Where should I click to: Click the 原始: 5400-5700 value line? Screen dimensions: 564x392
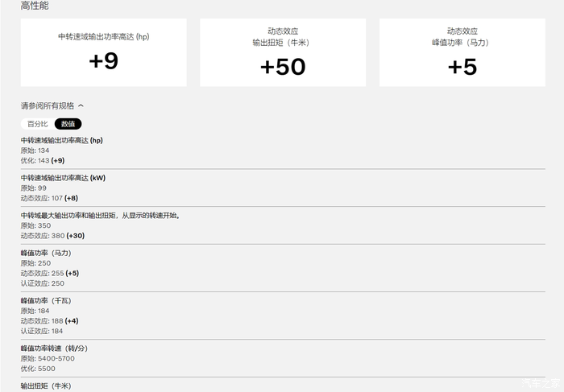pos(47,358)
